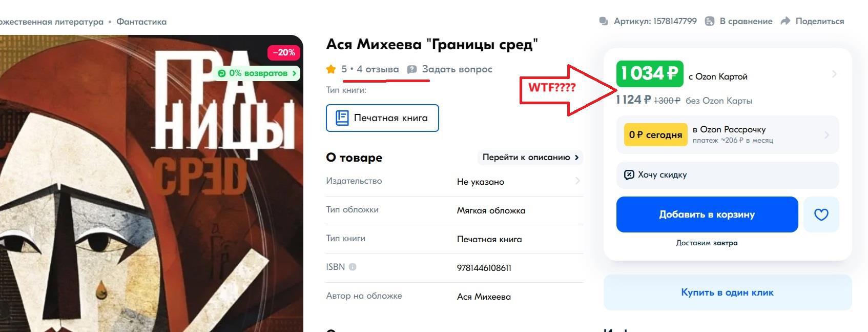
Task: Click the Share arrow icon
Action: (786, 21)
